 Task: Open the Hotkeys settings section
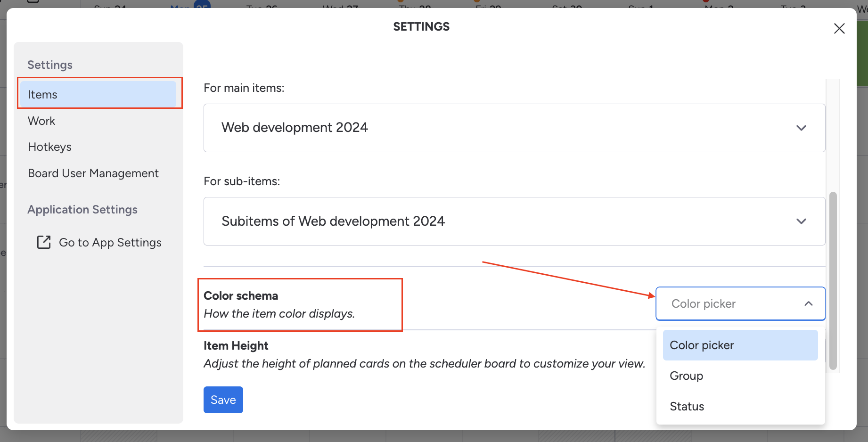[49, 147]
